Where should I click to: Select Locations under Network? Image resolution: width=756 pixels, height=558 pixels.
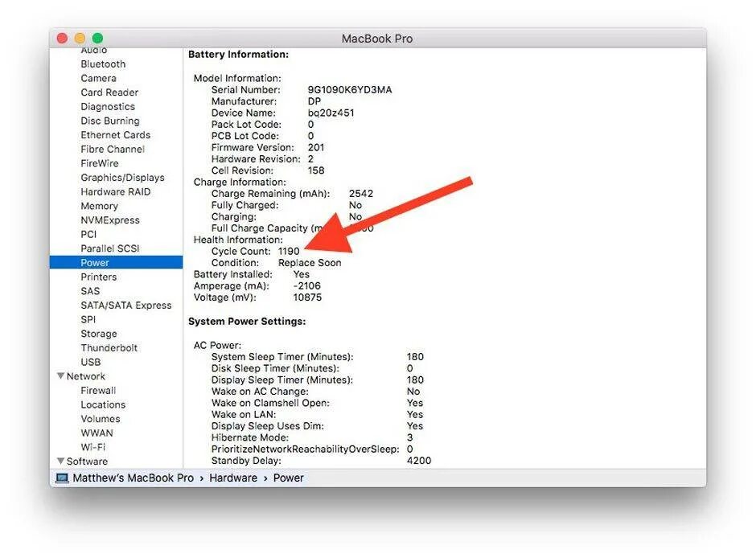click(x=103, y=404)
